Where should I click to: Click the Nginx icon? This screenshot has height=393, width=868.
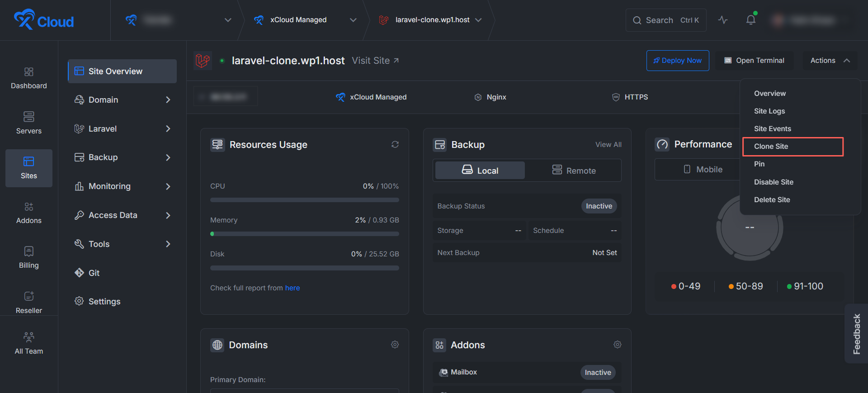[x=478, y=97]
